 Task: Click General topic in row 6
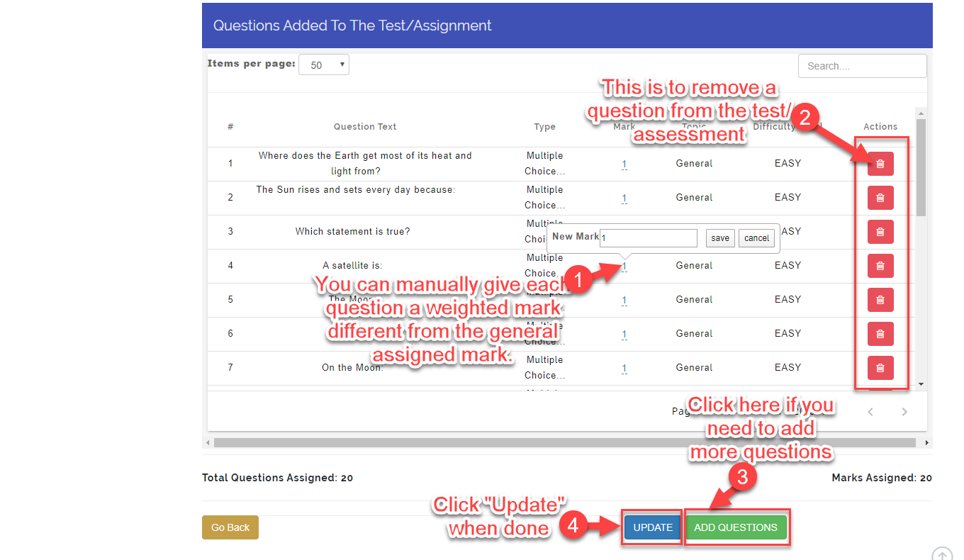pyautogui.click(x=694, y=334)
